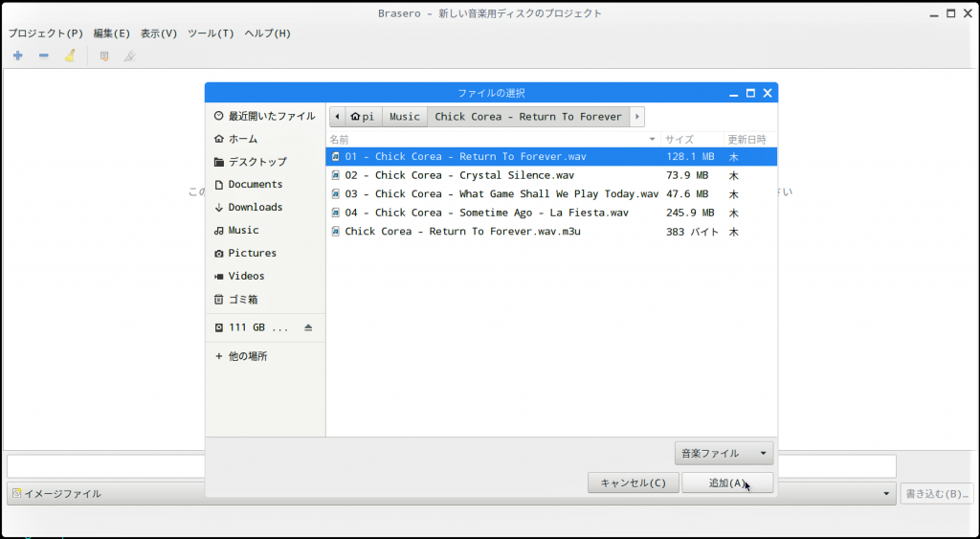Eject the 111 GB volume
980x539 pixels.
tap(308, 327)
